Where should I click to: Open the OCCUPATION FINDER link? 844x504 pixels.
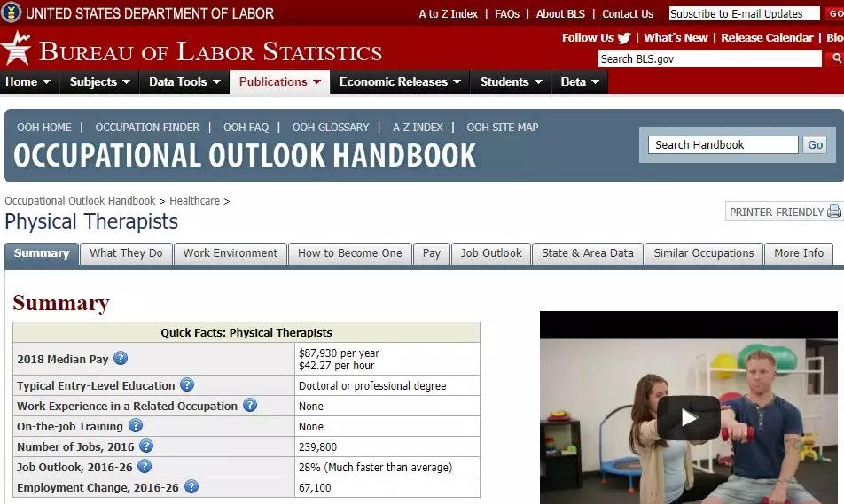[x=147, y=128]
